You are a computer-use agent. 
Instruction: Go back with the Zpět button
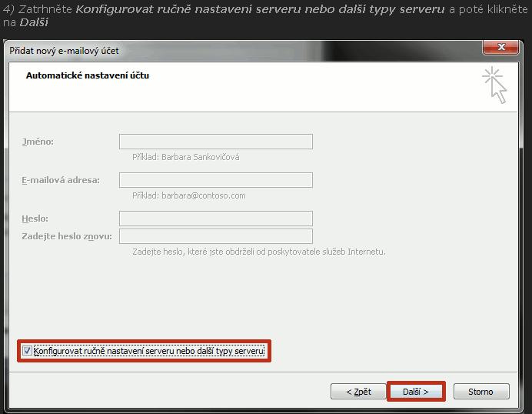click(358, 392)
